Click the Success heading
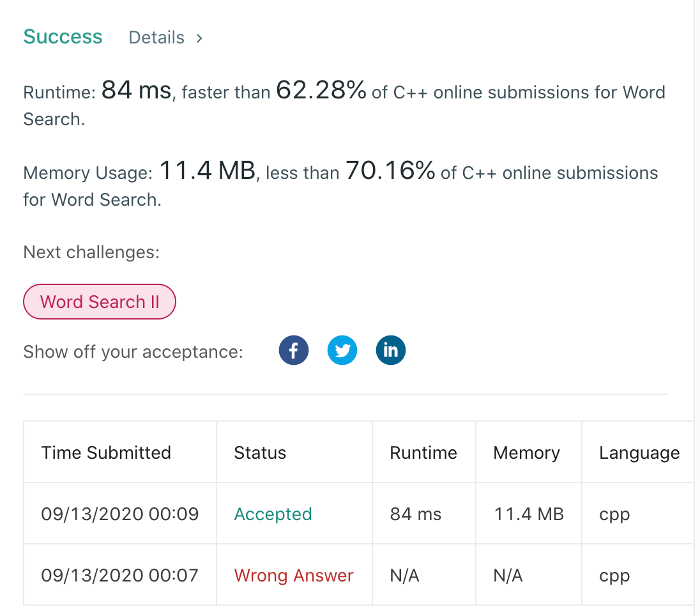 point(62,37)
